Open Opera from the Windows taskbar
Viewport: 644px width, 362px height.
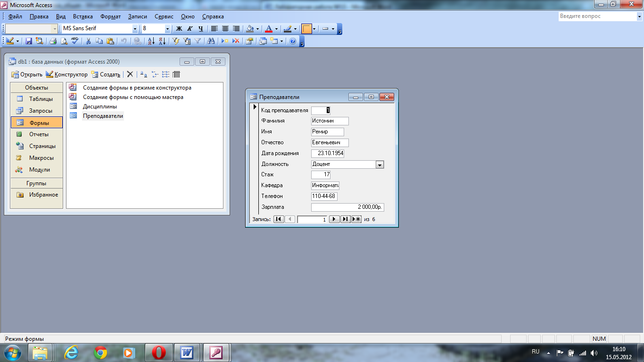point(158,352)
